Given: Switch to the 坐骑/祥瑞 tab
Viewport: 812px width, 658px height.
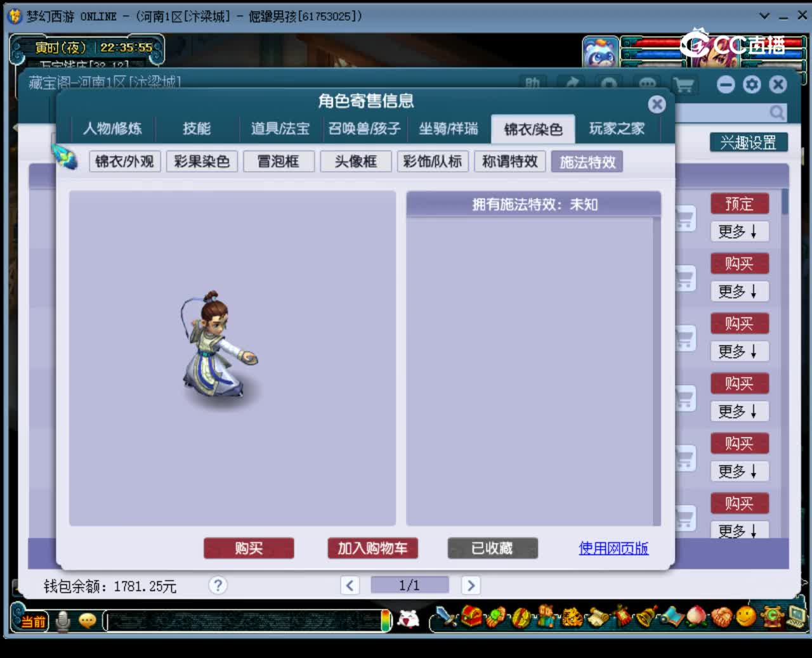Looking at the screenshot, I should (448, 129).
